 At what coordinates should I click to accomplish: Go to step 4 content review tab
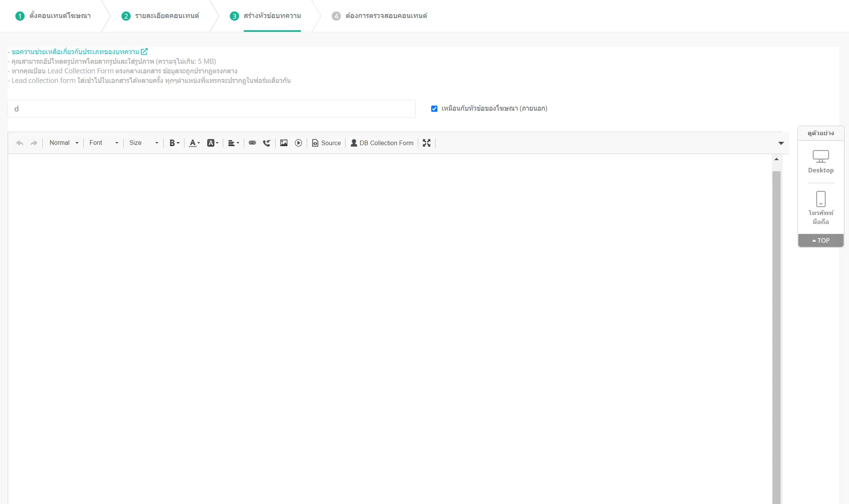coord(380,16)
